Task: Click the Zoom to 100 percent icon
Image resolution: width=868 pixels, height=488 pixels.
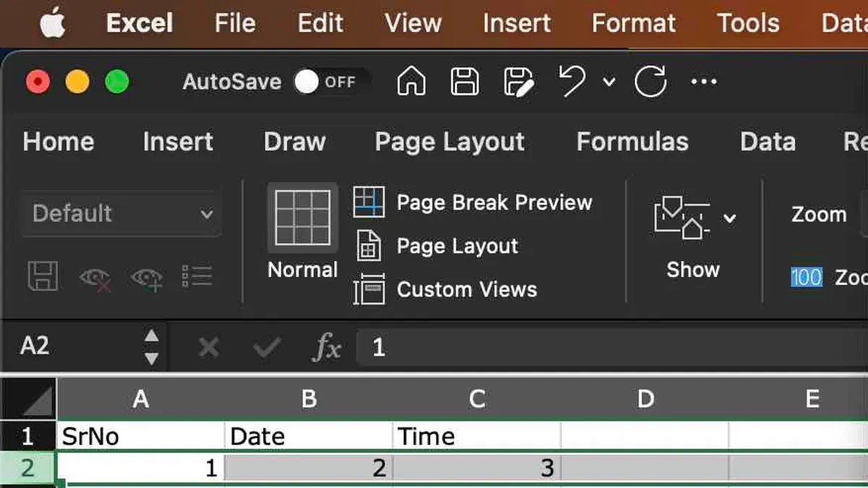Action: pyautogui.click(x=807, y=278)
